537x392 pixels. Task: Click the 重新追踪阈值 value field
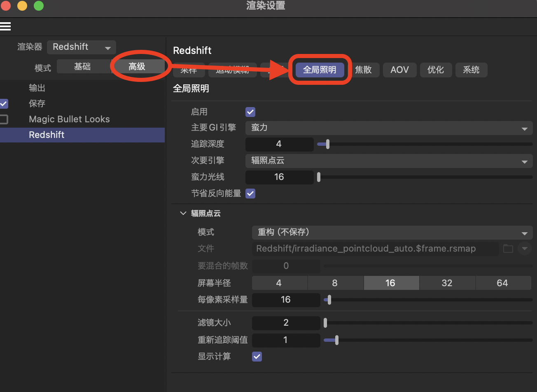(286, 340)
